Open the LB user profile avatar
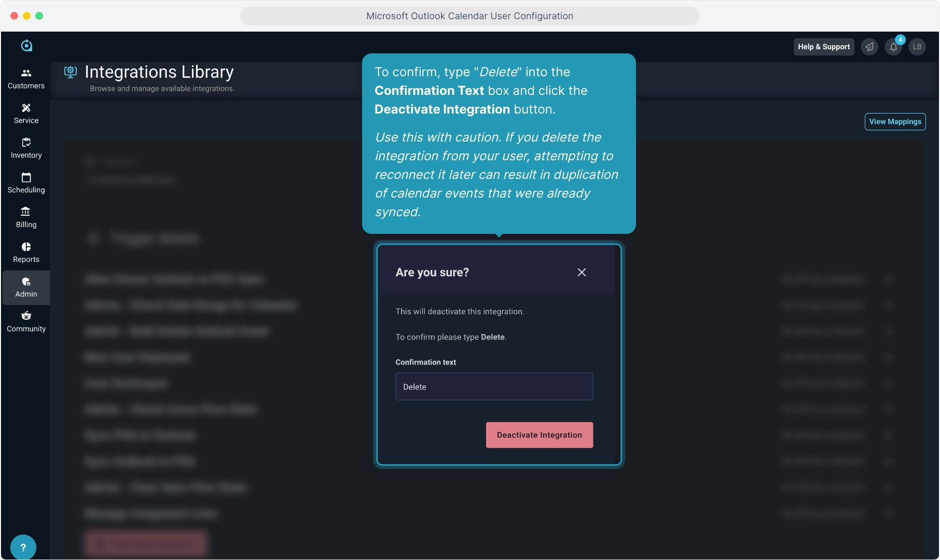 [917, 47]
